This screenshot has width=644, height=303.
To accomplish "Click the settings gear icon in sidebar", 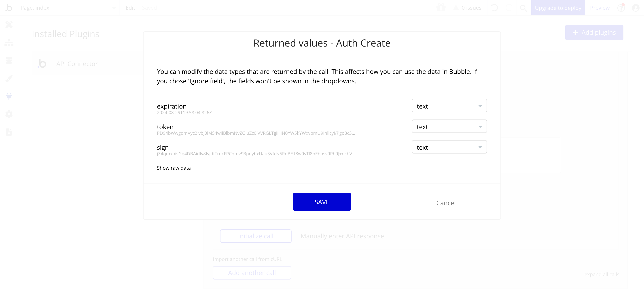I will click(9, 114).
